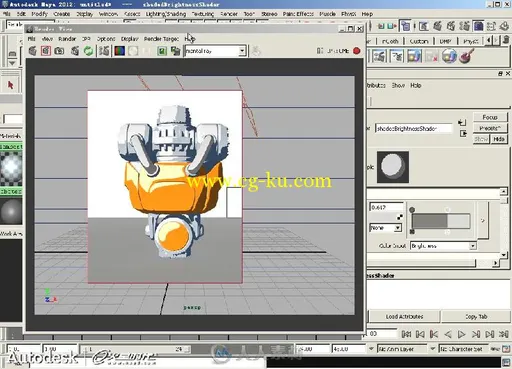Remove kept image icon in Render View

coord(175,51)
